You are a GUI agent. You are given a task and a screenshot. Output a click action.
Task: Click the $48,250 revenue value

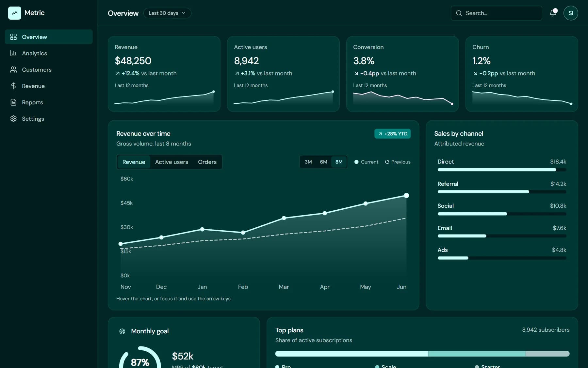point(133,61)
